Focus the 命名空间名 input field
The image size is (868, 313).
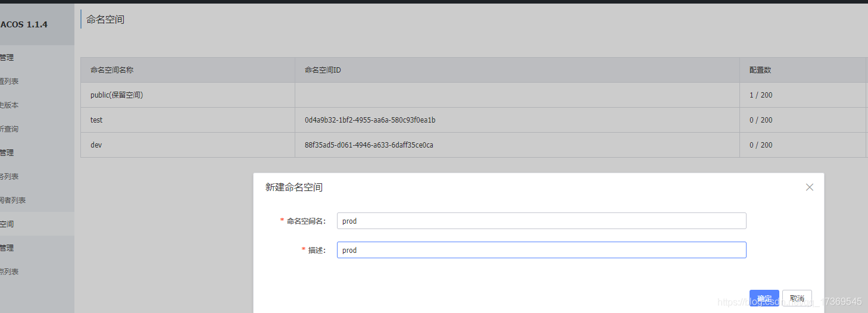541,221
